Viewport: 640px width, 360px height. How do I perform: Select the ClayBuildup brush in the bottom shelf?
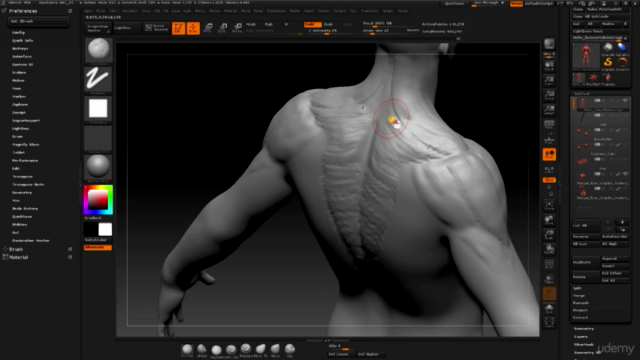click(216, 351)
